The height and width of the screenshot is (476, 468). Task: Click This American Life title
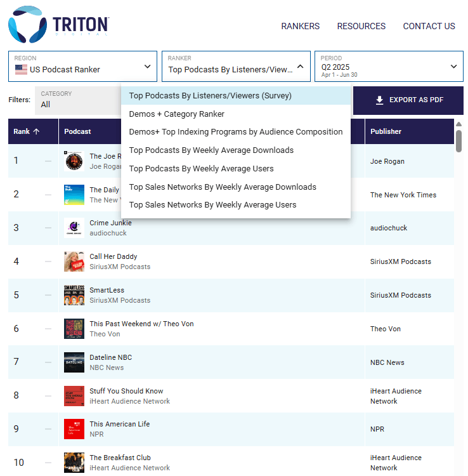tap(119, 424)
